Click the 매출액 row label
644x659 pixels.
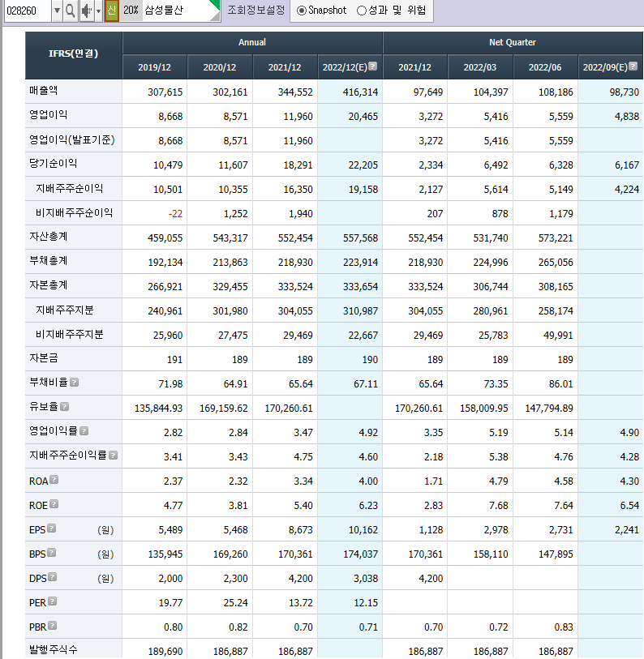click(43, 90)
